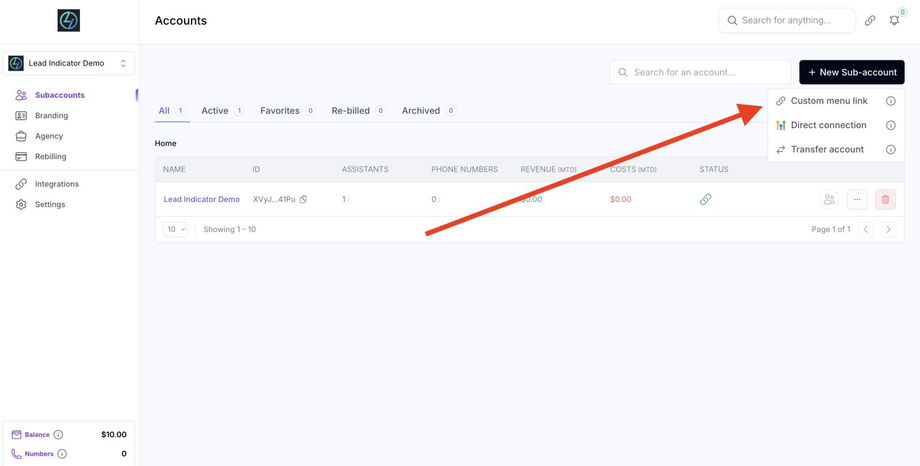Focus the Search for an account field

pyautogui.click(x=700, y=73)
